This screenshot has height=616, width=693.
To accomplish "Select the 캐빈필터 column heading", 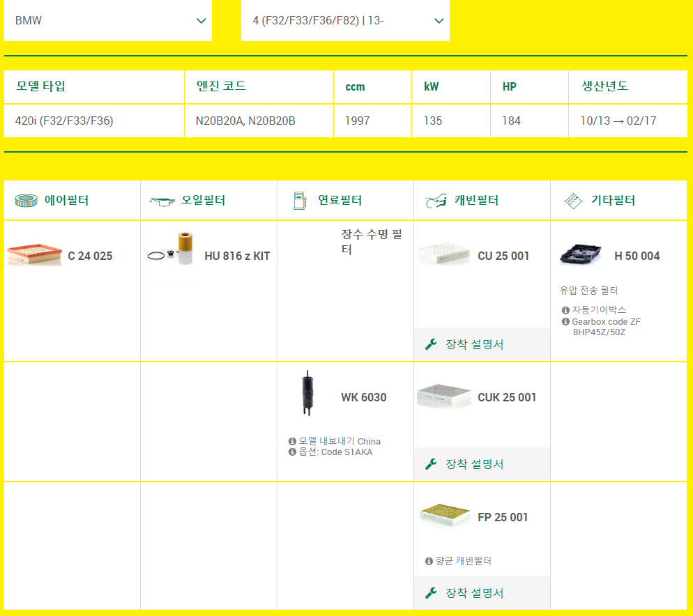I will pos(476,200).
